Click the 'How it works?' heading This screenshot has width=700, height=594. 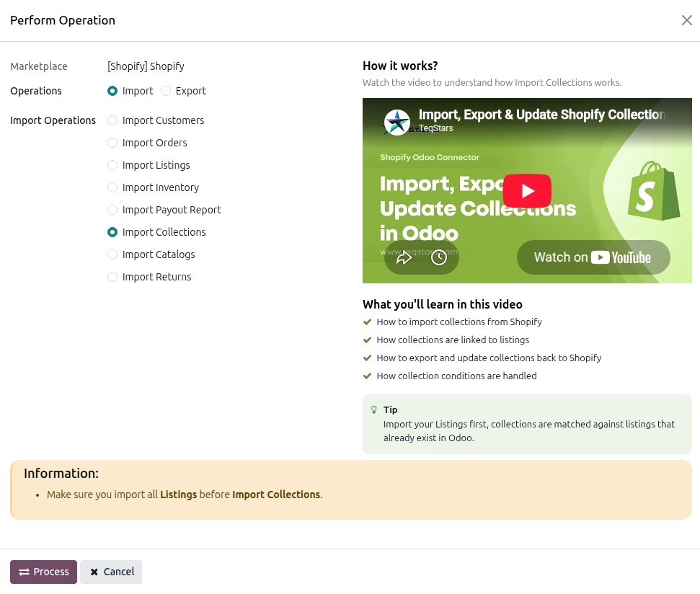(400, 66)
